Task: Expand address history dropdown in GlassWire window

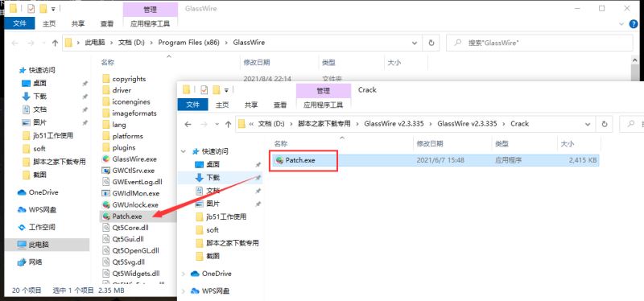Action: pos(415,43)
